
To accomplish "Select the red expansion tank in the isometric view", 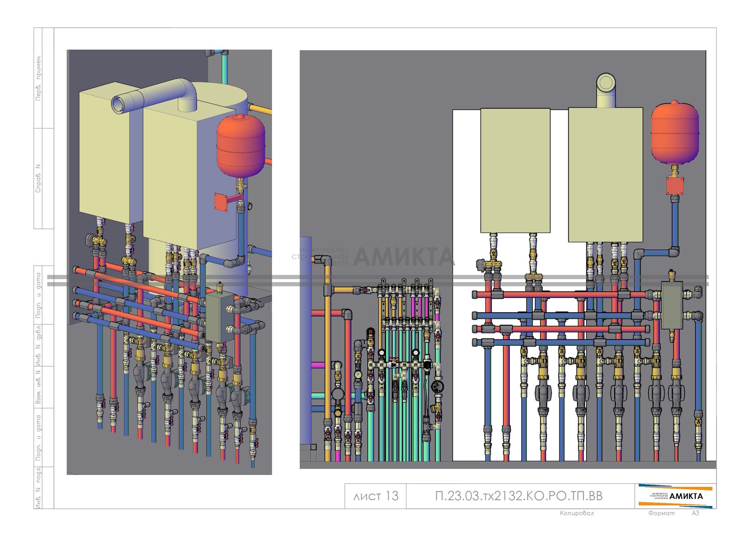I will tap(241, 146).
